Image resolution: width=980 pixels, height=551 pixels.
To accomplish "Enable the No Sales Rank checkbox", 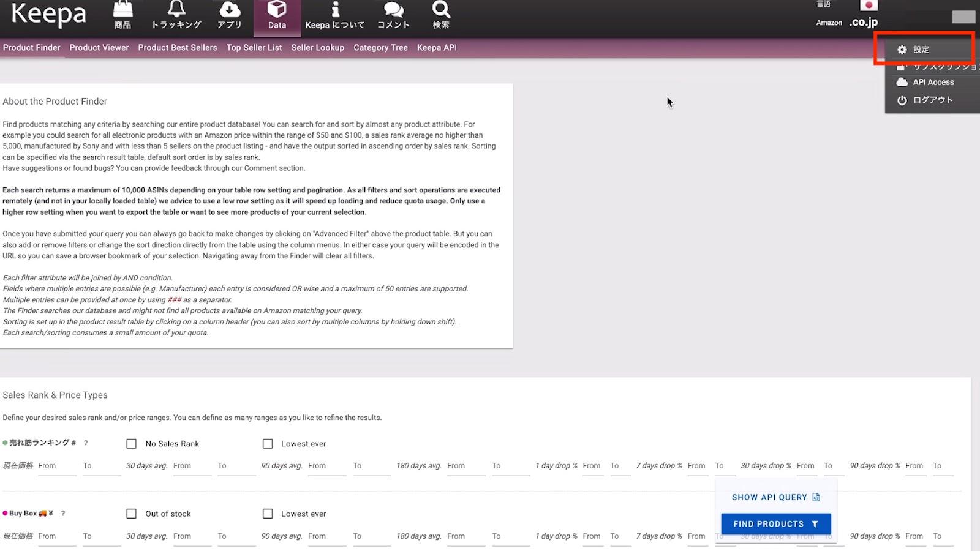I will [131, 444].
